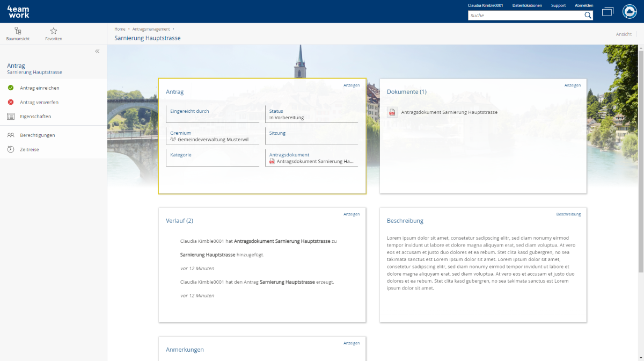
Task: Focus the Suche search field
Action: [x=525, y=16]
